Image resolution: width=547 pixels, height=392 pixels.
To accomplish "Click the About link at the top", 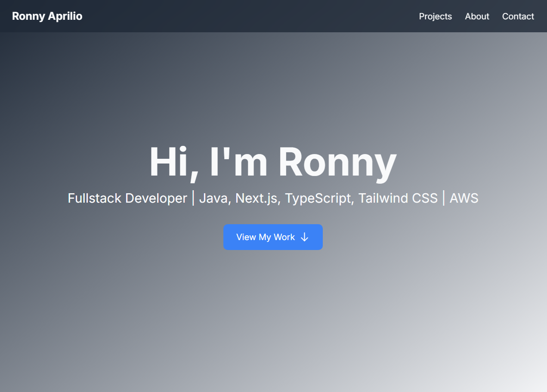I will tap(477, 16).
